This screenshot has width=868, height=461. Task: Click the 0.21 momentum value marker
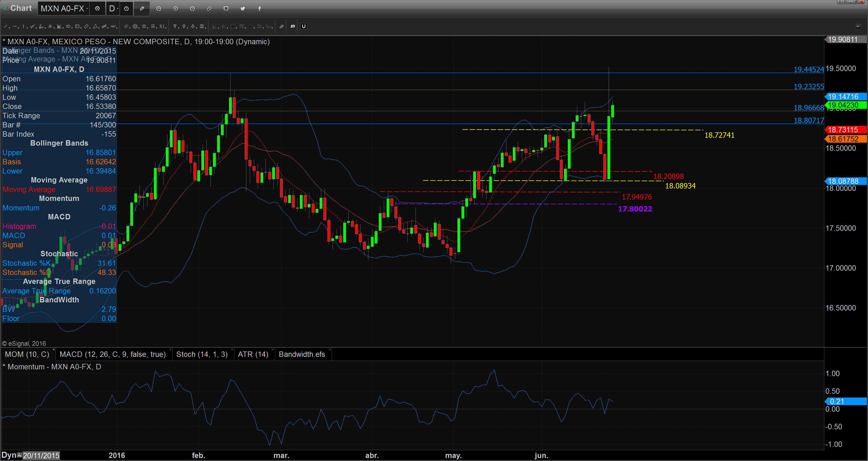click(x=845, y=401)
